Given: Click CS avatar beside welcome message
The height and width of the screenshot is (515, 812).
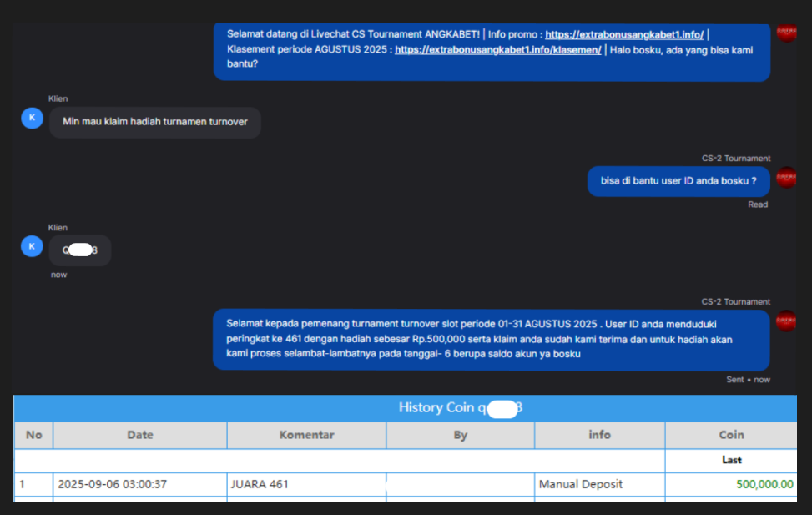Looking at the screenshot, I should pyautogui.click(x=786, y=33).
